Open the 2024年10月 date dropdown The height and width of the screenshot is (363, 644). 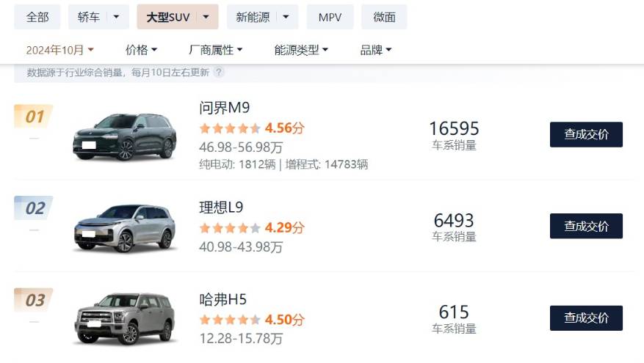click(x=60, y=50)
